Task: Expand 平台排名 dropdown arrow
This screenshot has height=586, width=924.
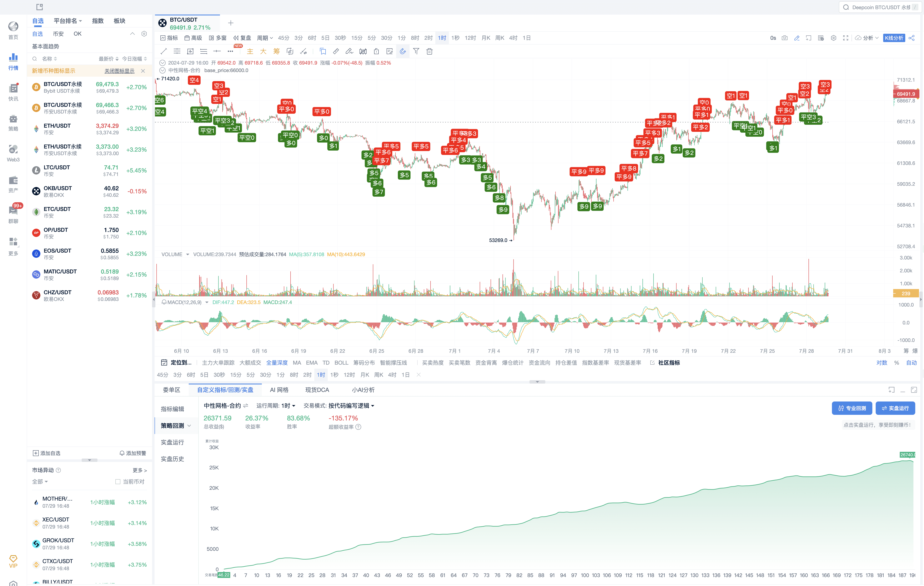Action: [80, 21]
